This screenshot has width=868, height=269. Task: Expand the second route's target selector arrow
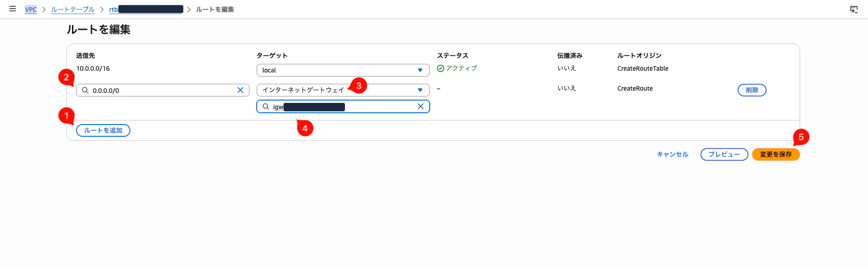coord(420,90)
